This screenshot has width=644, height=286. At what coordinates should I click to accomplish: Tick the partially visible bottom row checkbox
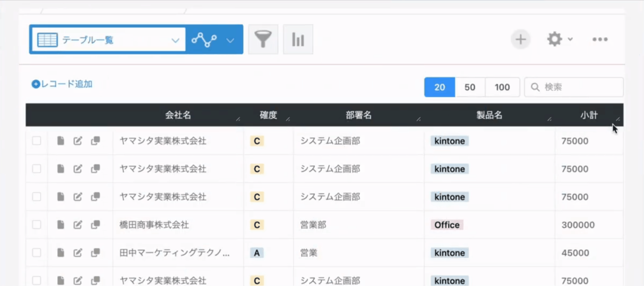pyautogui.click(x=37, y=280)
